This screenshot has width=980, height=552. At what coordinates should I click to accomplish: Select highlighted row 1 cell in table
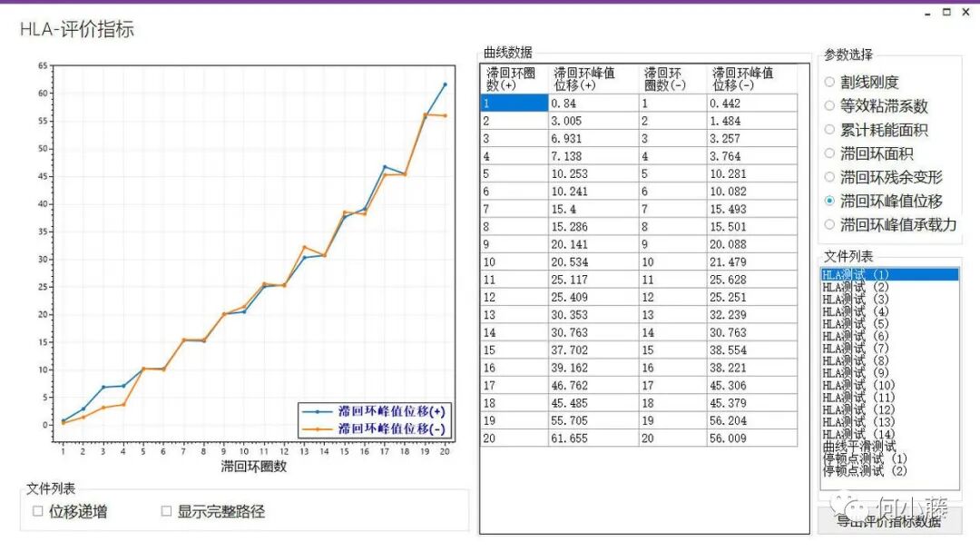[x=514, y=103]
